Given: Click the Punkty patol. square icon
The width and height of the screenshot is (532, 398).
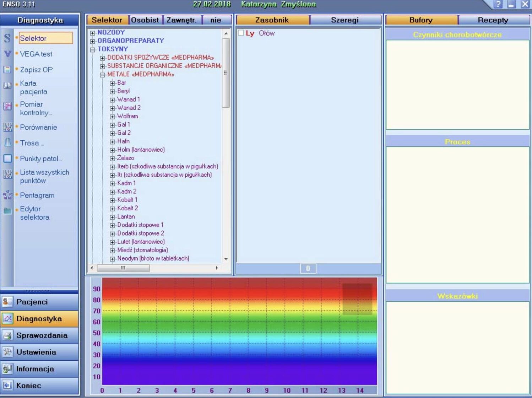Looking at the screenshot, I should (7, 158).
